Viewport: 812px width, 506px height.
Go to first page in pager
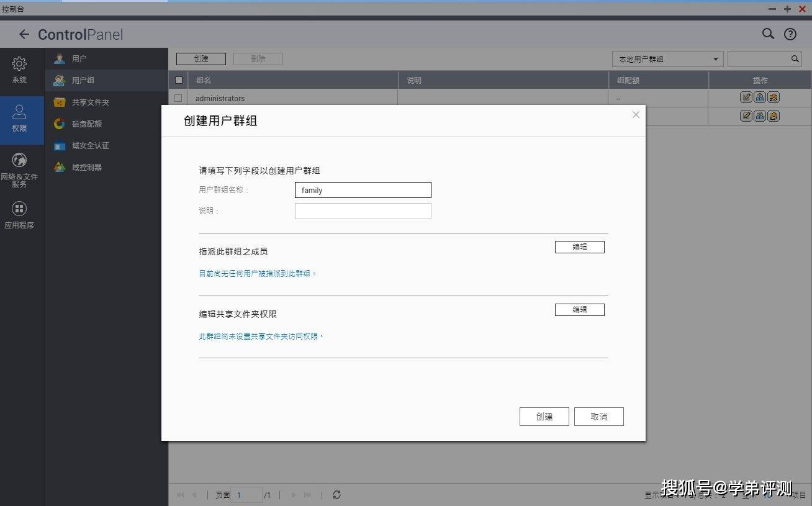point(181,495)
